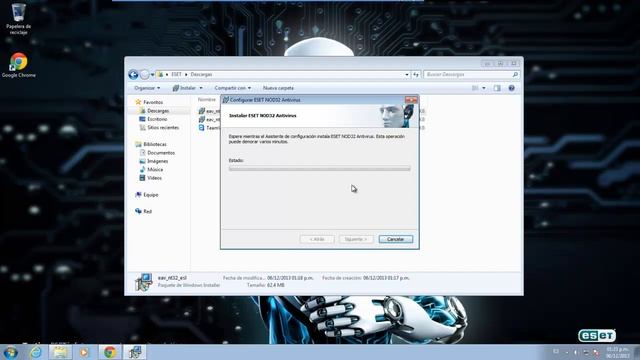Screen dimensions: 640x360
Task: Switch to File Explorer taskbar button
Action: pos(60,352)
